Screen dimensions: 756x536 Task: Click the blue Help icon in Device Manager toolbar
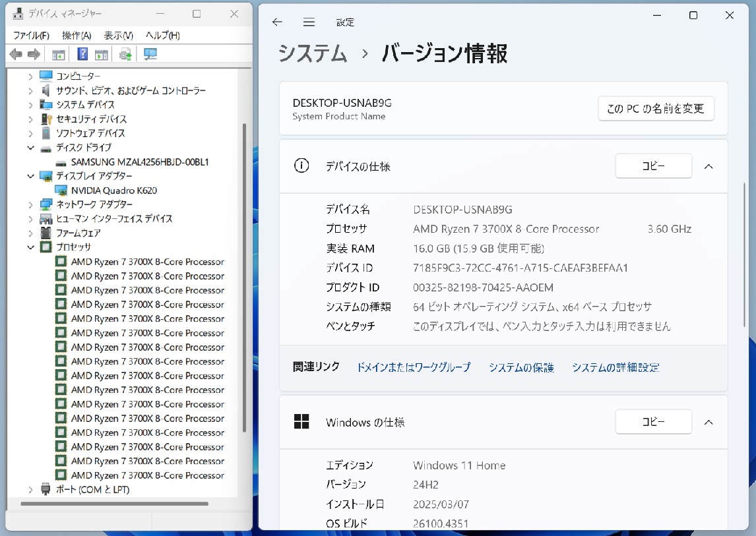(82, 54)
